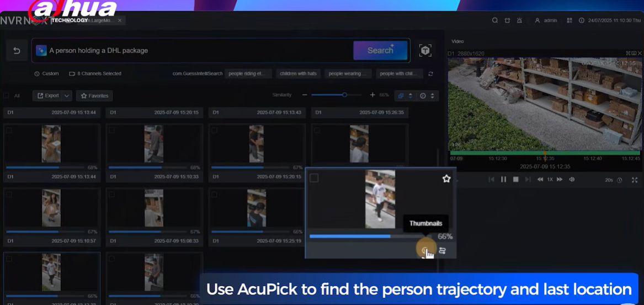The image size is (644, 305).
Task: Favorite the enlarged result with star icon
Action: (x=446, y=179)
